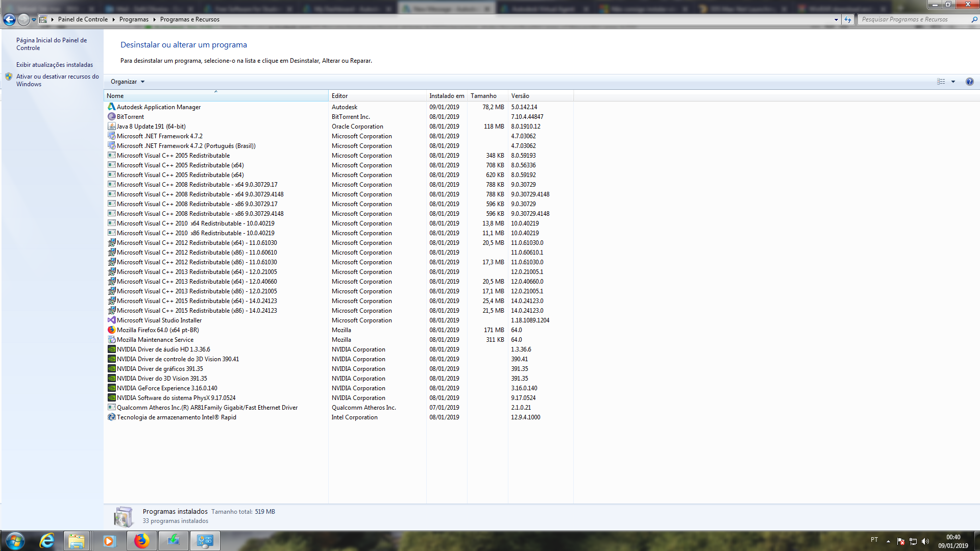Viewport: 980px width, 551px height.
Task: Navigate to Programas in the breadcrumb
Action: 134,19
